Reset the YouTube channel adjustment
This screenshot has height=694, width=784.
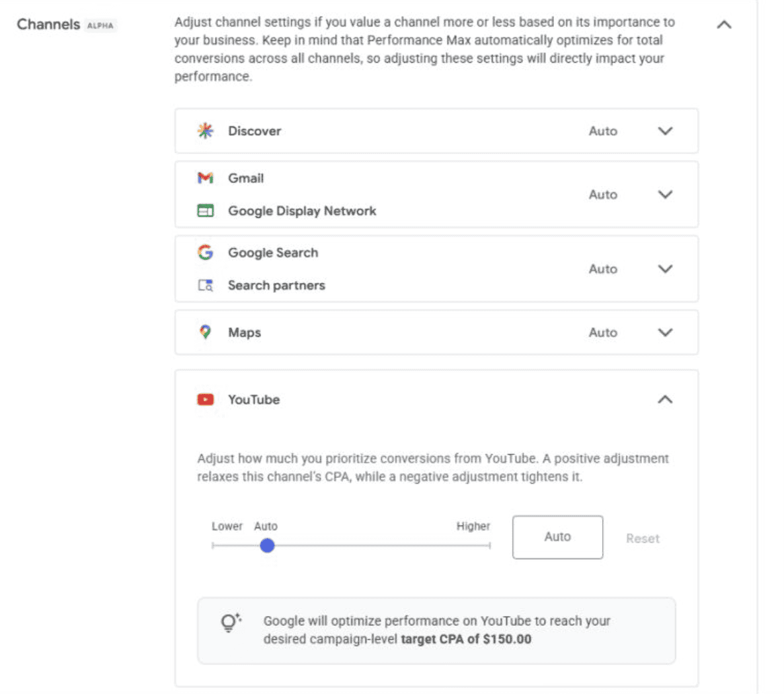pos(643,539)
